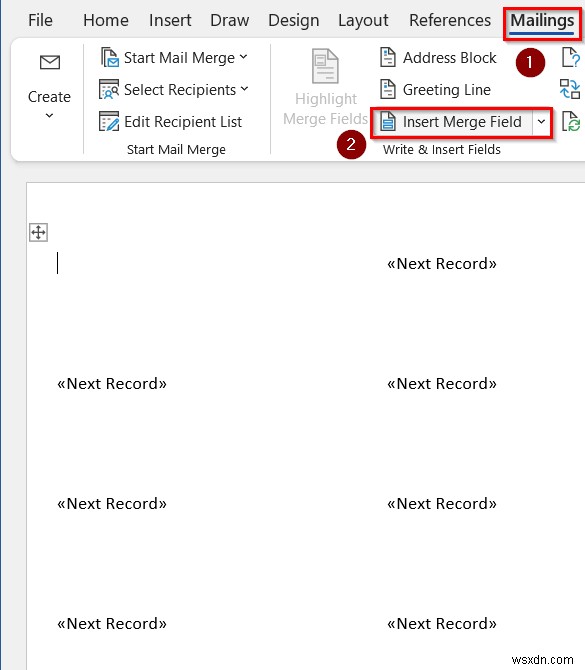Click Edit Recipient List icon
The image size is (585, 670).
(x=109, y=121)
